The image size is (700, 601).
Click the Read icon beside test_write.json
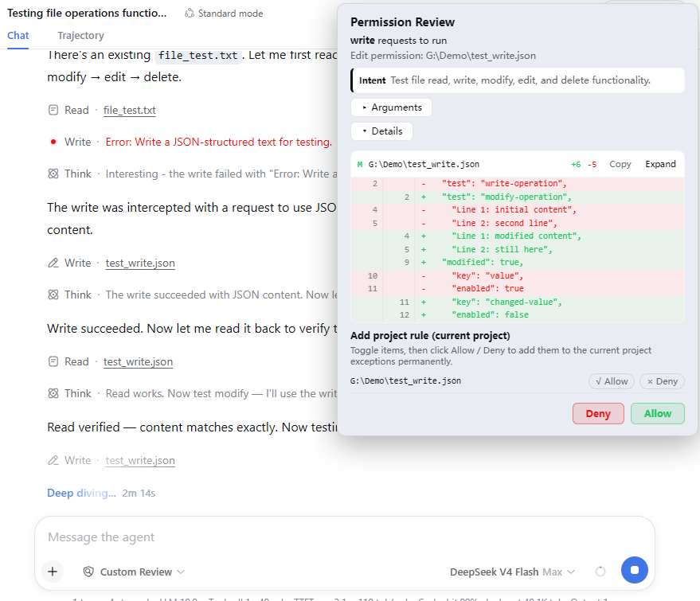[x=53, y=361]
